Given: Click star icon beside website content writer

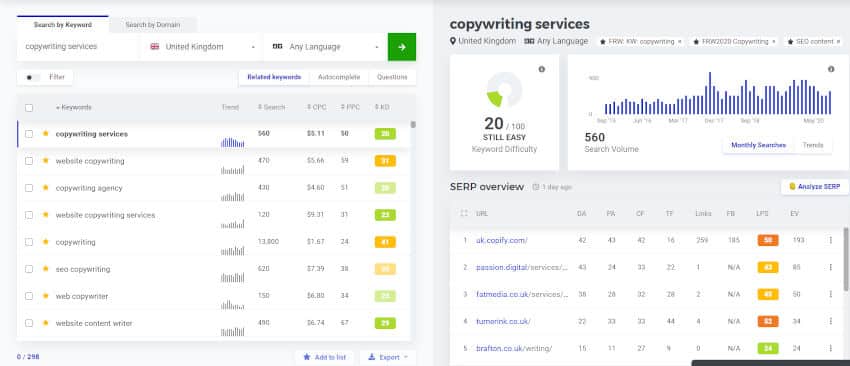Looking at the screenshot, I should click(x=46, y=323).
